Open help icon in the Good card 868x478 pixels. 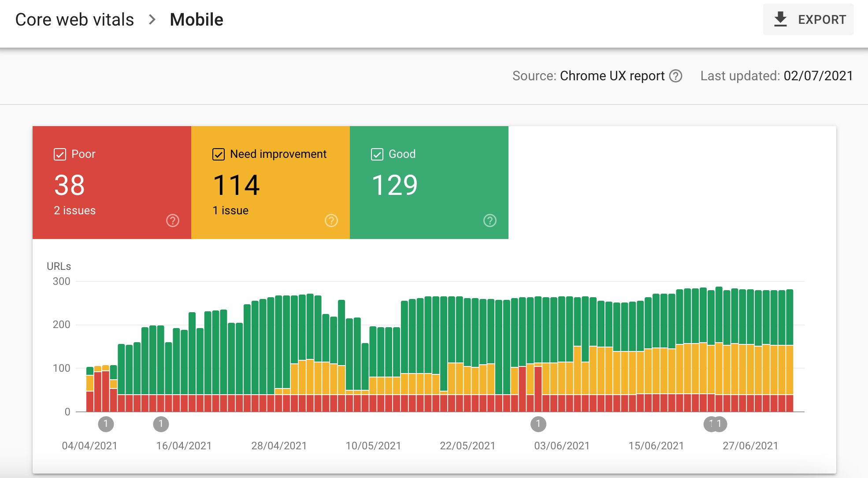[490, 220]
